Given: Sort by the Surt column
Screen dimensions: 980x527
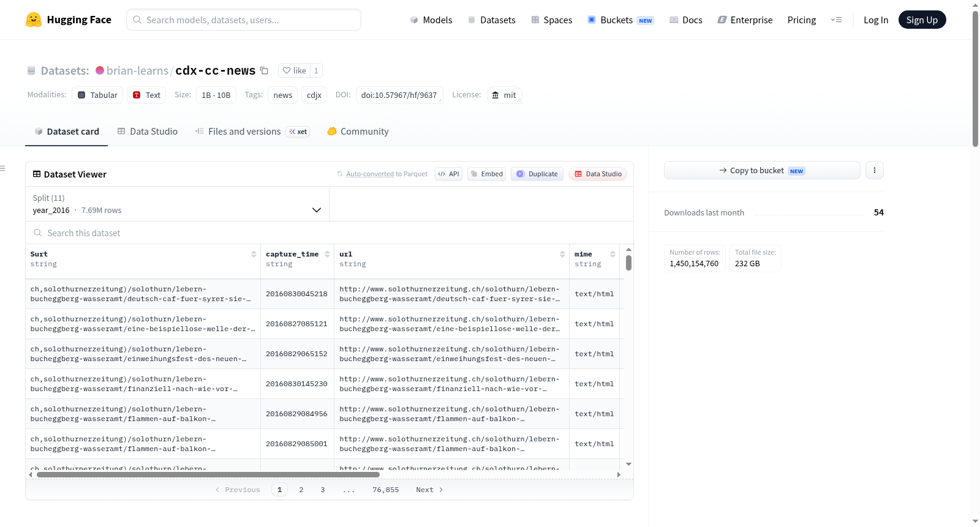Looking at the screenshot, I should click(x=254, y=254).
